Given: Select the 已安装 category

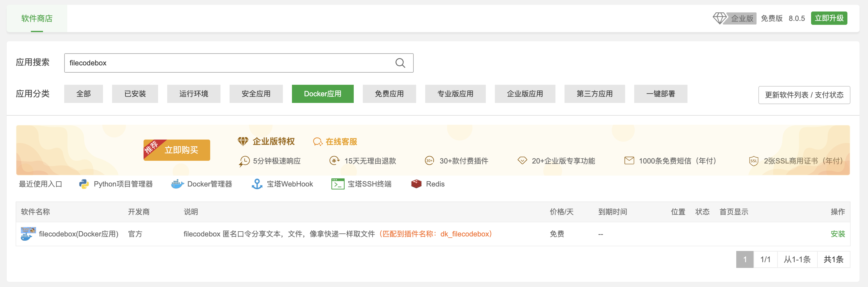Looking at the screenshot, I should tap(135, 94).
